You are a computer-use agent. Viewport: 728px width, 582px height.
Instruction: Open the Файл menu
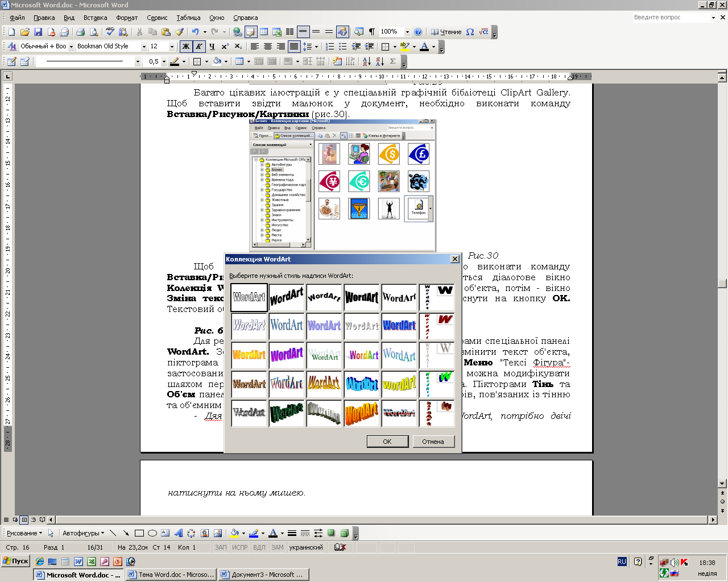(17, 18)
